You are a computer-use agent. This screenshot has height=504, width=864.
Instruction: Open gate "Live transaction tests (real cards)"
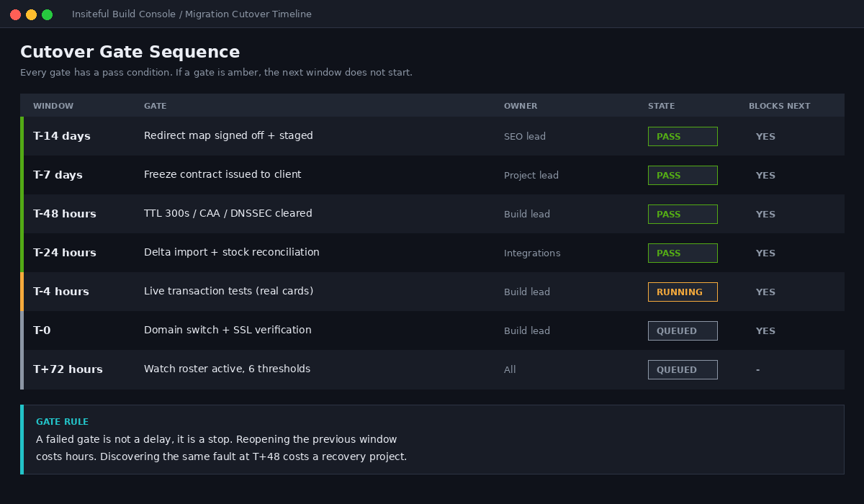(x=228, y=291)
